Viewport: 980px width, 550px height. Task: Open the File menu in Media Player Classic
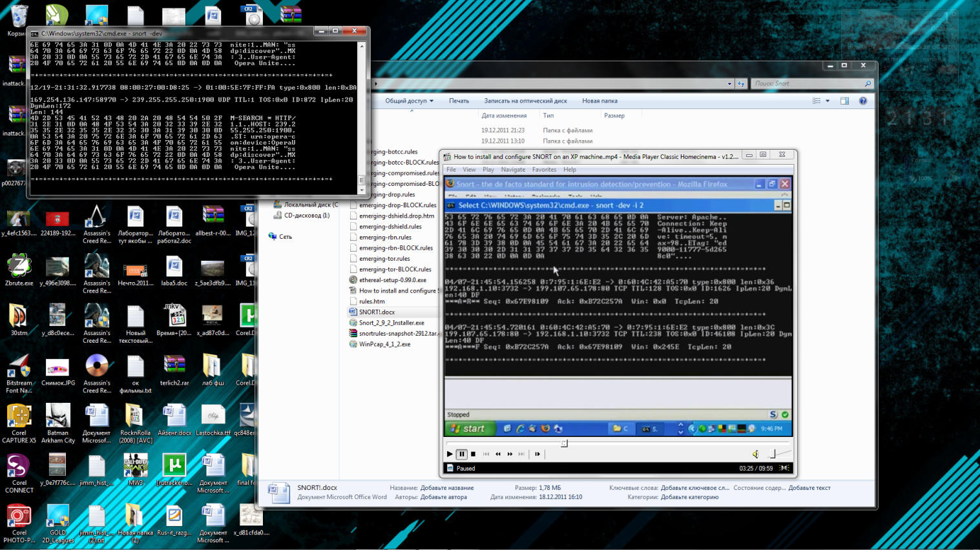coord(451,170)
